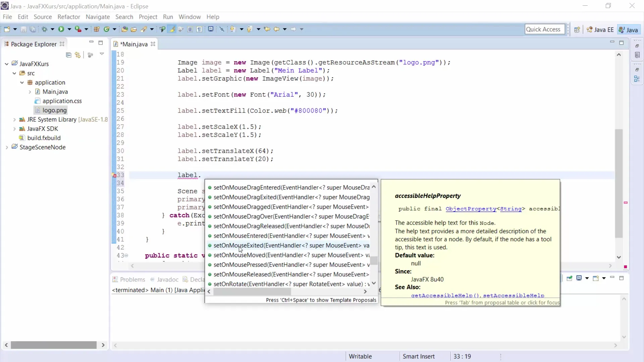Toggle Show Whitespace Characters pilcrow icon
Image resolution: width=644 pixels, height=362 pixels.
pos(199,29)
